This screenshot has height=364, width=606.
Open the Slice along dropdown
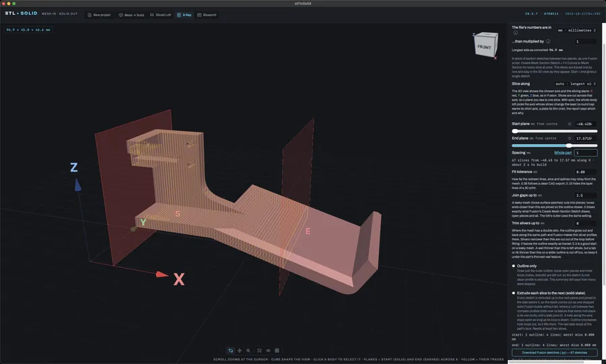(x=576, y=83)
